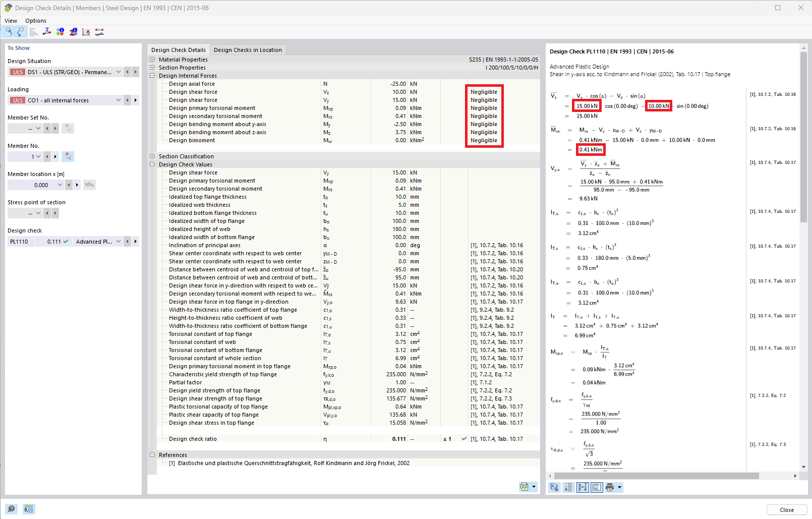
Task: Select the Partial factor row
Action: coord(348,382)
